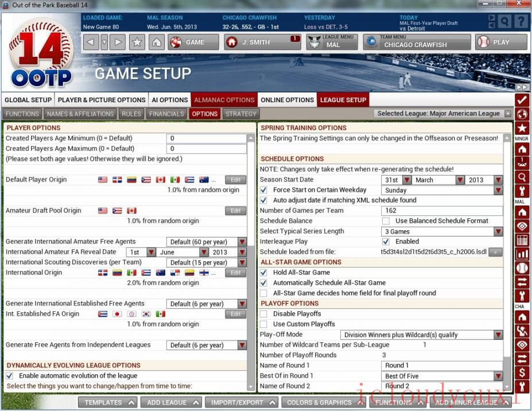Screen dimensions: 532x411
Task: Open Season Start Date month dropdown
Action: [438, 180]
